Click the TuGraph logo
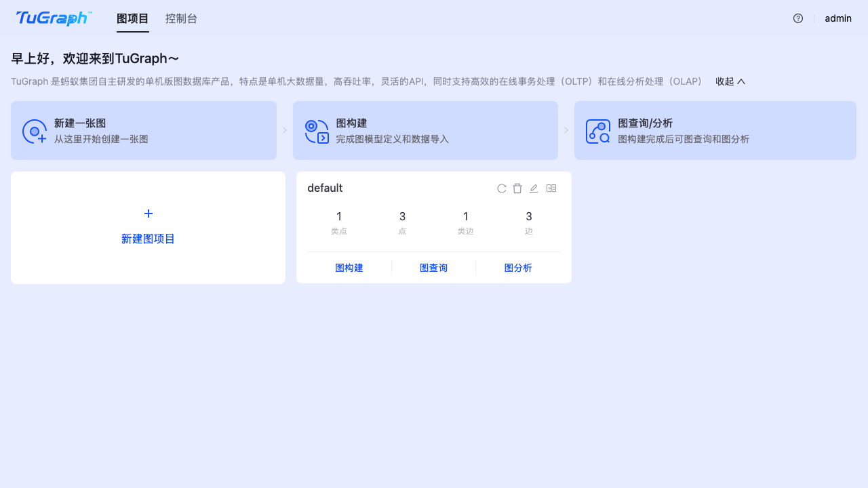 [54, 18]
